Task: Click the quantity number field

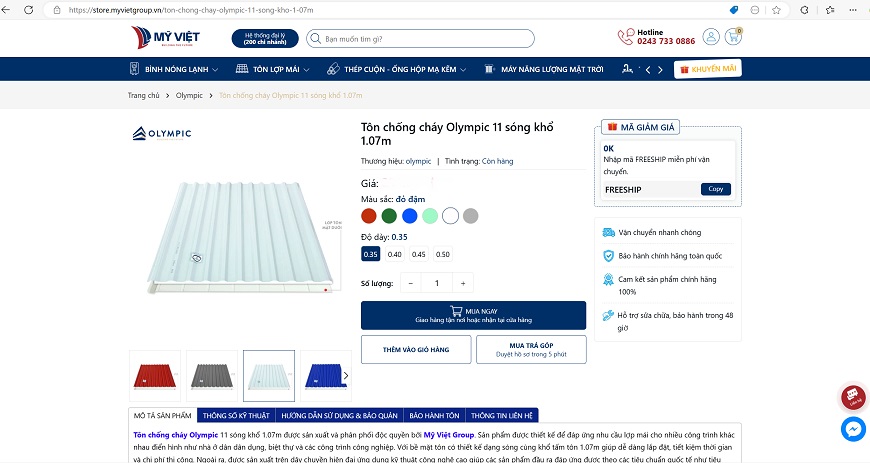Action: tap(437, 283)
